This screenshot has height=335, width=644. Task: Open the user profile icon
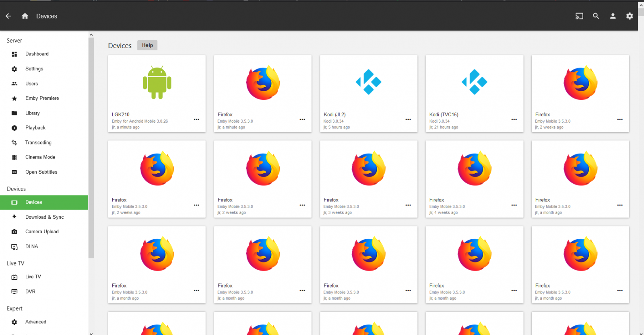(613, 16)
